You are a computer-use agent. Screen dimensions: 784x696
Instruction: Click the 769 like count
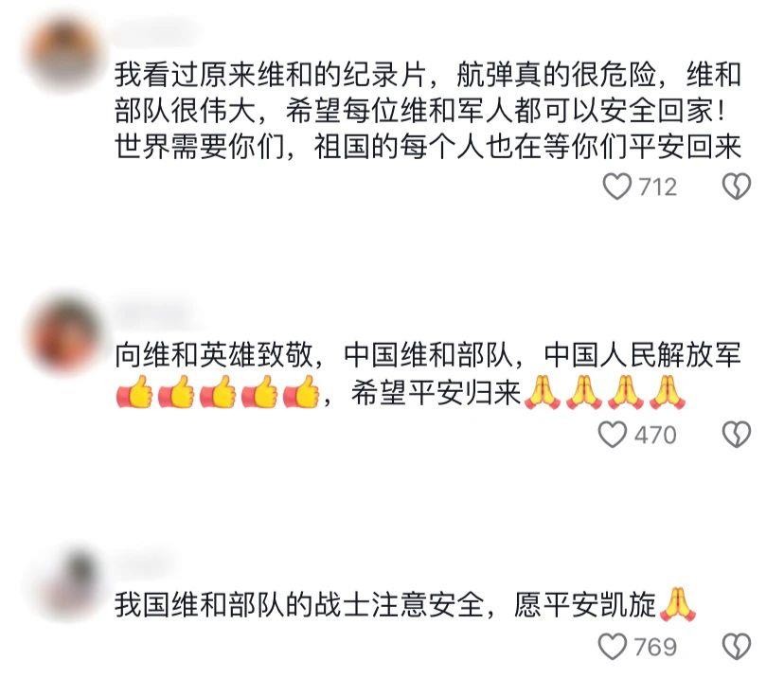(x=655, y=647)
